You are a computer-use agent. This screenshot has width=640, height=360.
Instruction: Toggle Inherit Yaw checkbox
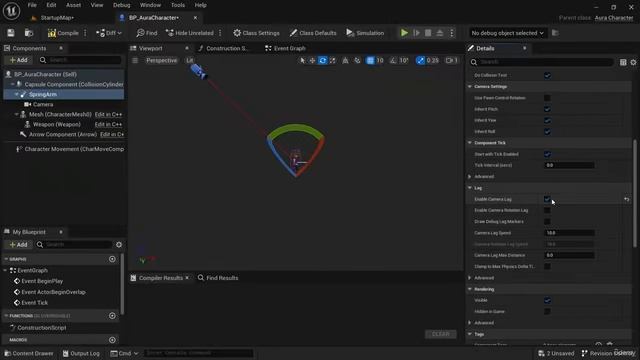[547, 120]
